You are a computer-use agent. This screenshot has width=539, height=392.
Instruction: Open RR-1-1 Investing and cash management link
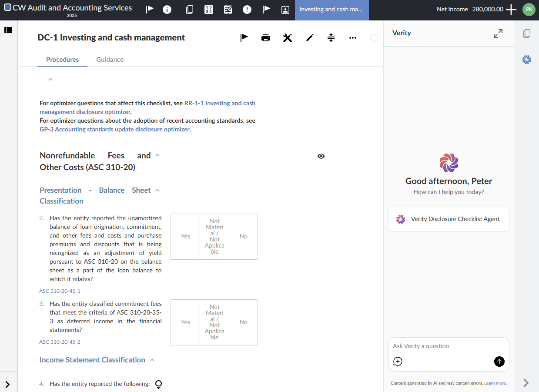pos(147,107)
